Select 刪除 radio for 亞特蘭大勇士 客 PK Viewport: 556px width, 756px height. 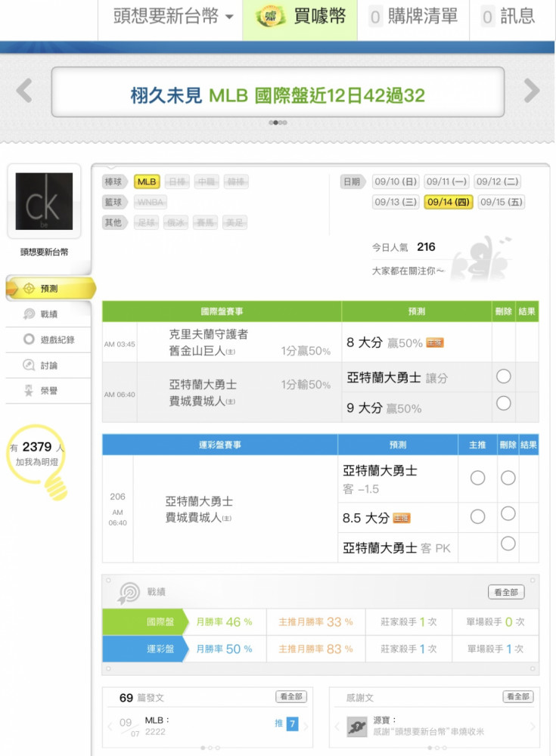(x=508, y=544)
